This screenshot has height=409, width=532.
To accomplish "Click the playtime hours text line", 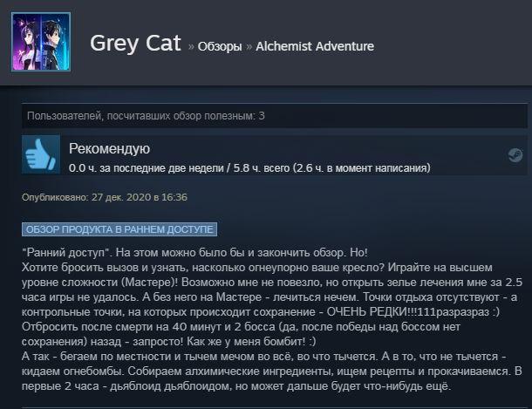I will [249, 167].
